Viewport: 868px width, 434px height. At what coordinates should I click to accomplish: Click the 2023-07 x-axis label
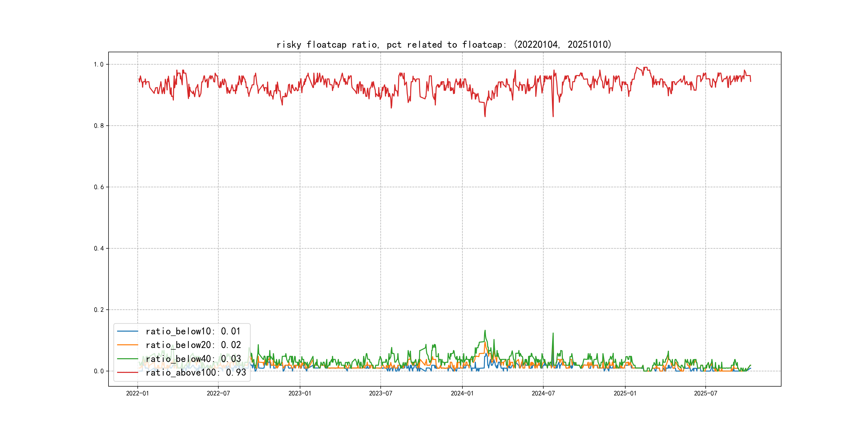pos(381,393)
